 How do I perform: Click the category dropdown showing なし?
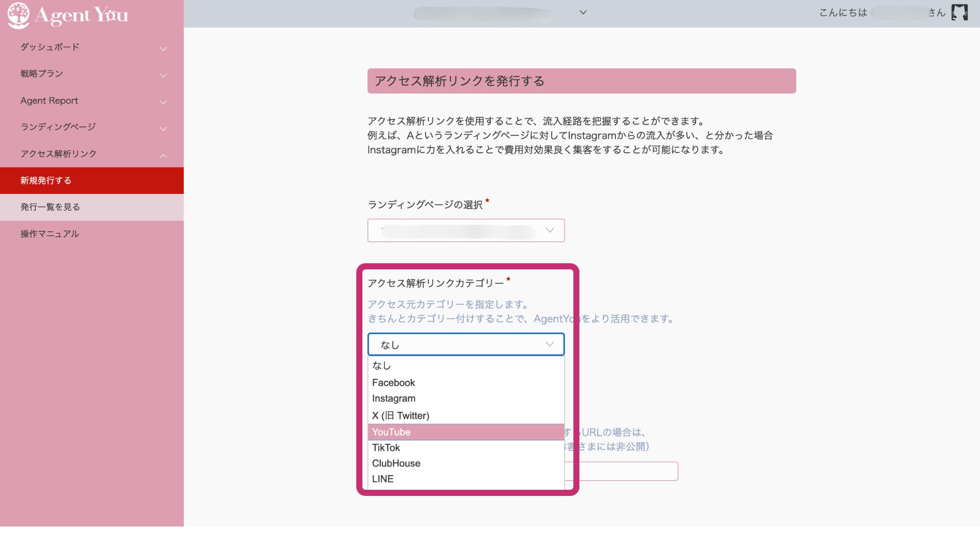point(466,344)
